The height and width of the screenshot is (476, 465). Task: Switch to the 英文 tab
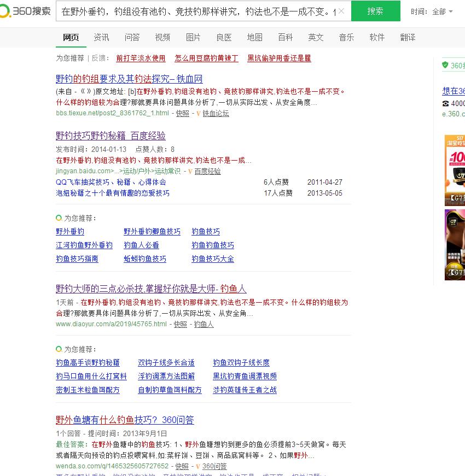click(316, 37)
